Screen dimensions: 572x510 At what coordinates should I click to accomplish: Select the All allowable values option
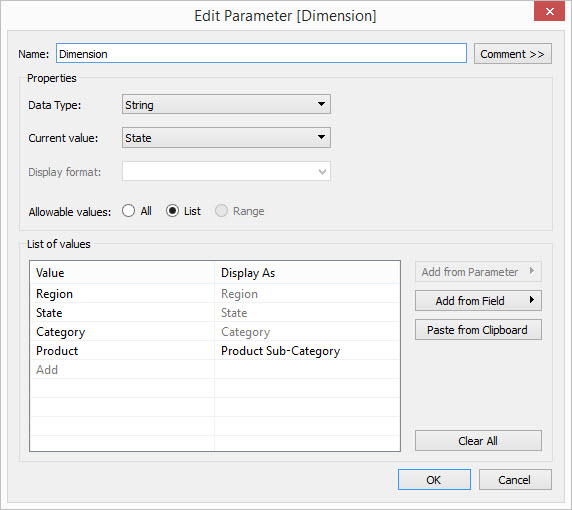tap(128, 211)
